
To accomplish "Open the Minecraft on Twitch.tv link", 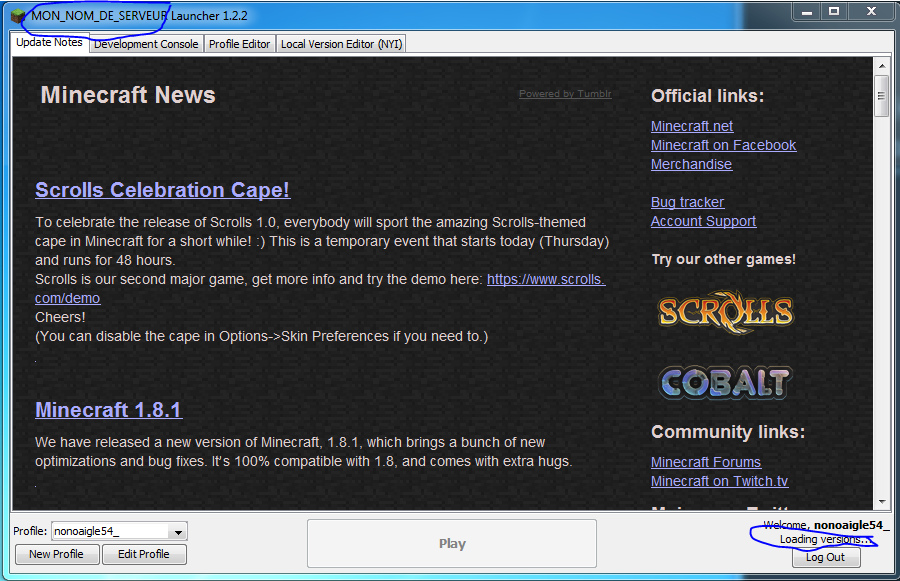I will 719,481.
